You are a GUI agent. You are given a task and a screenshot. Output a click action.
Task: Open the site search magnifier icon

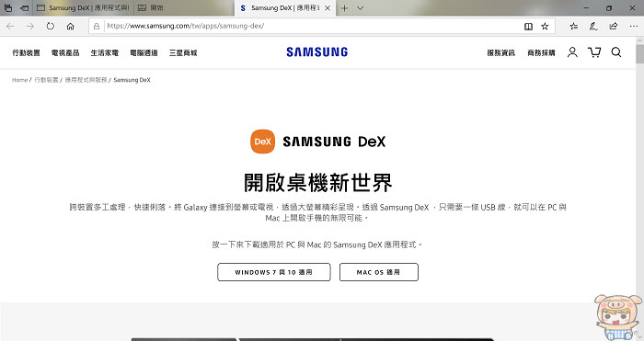[616, 52]
